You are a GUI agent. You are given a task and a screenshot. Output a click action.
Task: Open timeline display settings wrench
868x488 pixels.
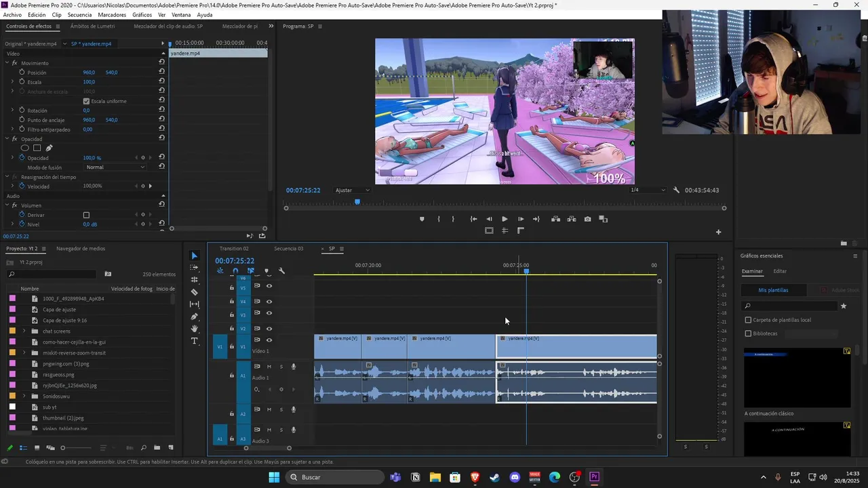282,271
